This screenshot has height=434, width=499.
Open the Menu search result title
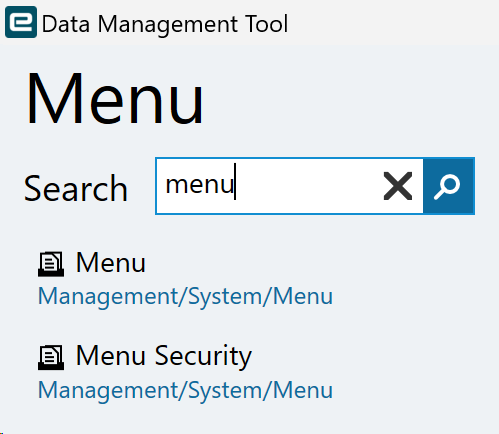coord(111,263)
